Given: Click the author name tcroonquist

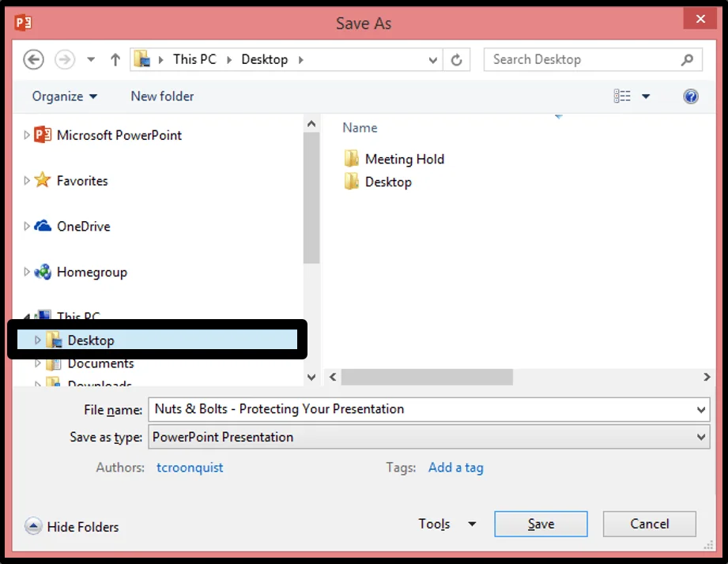Looking at the screenshot, I should 190,468.
